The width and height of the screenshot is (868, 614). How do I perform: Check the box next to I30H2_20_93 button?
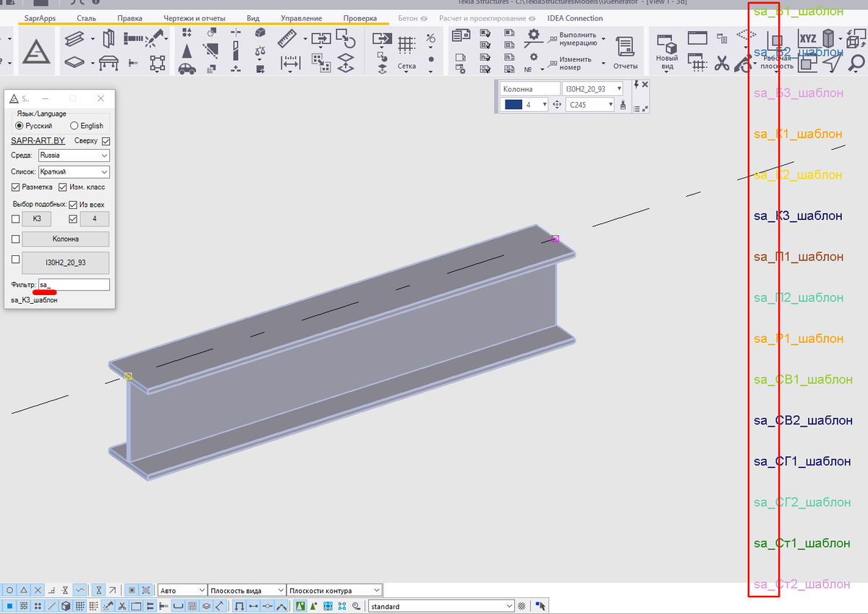[x=16, y=259]
